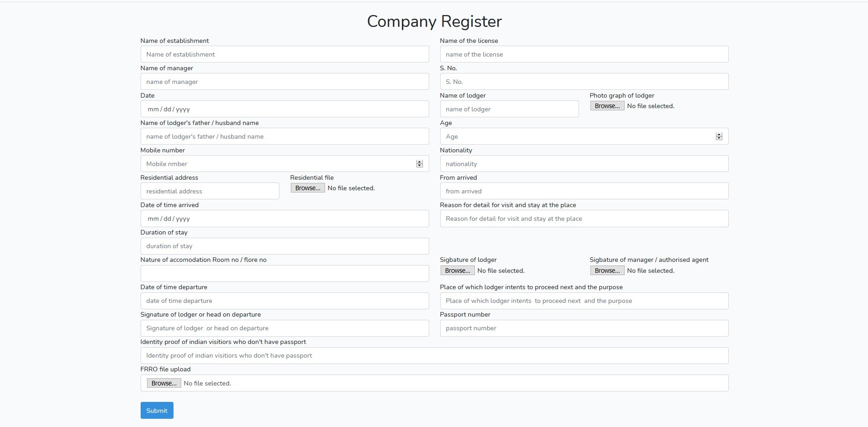Click the Residential address input
This screenshot has width=868, height=427.
pos(210,191)
